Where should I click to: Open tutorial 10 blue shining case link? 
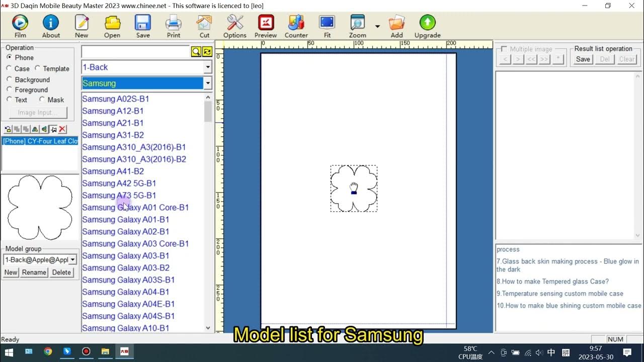click(x=569, y=306)
